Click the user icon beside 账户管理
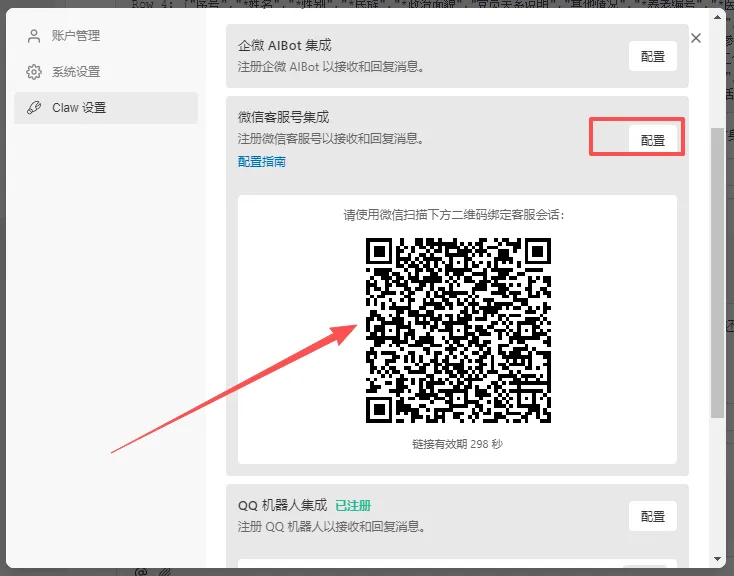Viewport: 734px width, 576px height. 34,36
